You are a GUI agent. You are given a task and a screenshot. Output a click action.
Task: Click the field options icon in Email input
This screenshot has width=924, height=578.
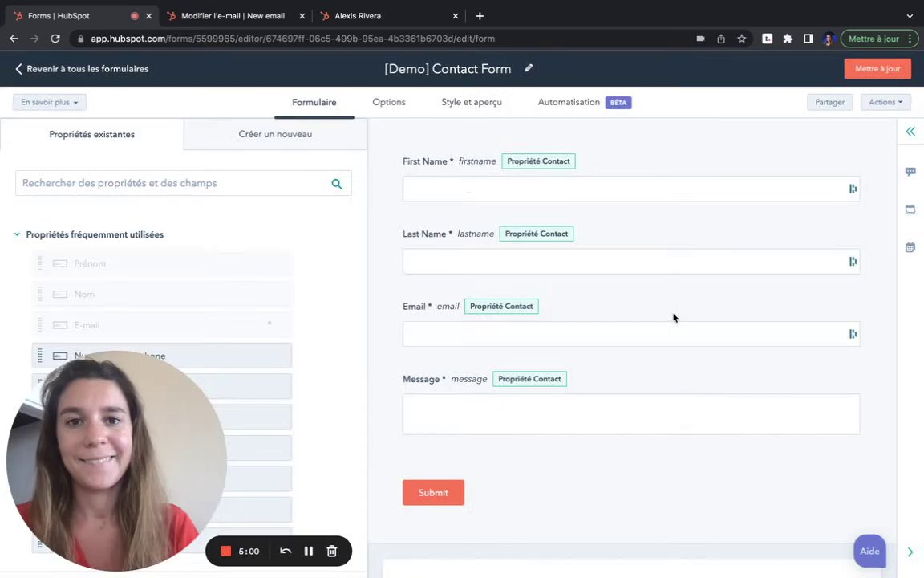pos(853,334)
